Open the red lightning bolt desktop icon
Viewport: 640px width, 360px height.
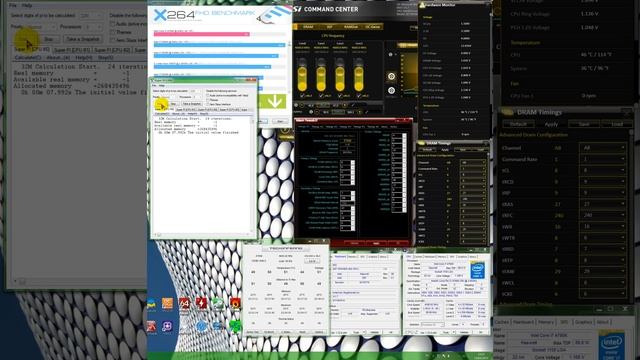[x=201, y=303]
